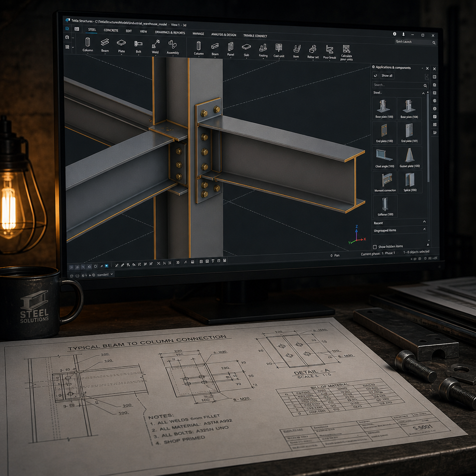The image size is (476, 476).
Task: Open the Steel tab
Action: pos(92,29)
